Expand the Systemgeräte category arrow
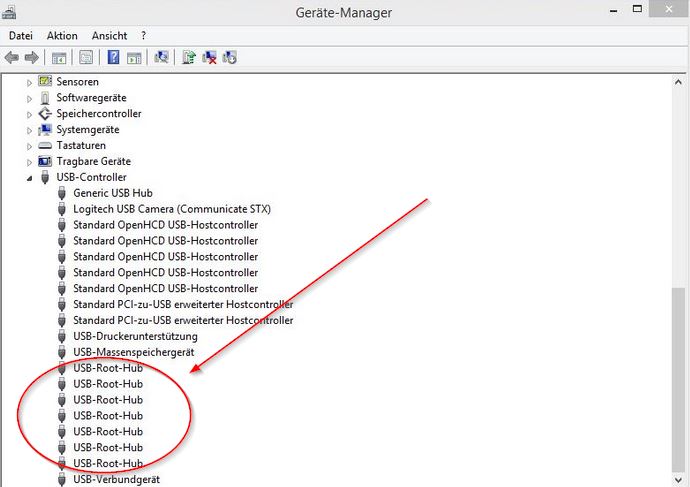The width and height of the screenshot is (690, 487). tap(30, 130)
